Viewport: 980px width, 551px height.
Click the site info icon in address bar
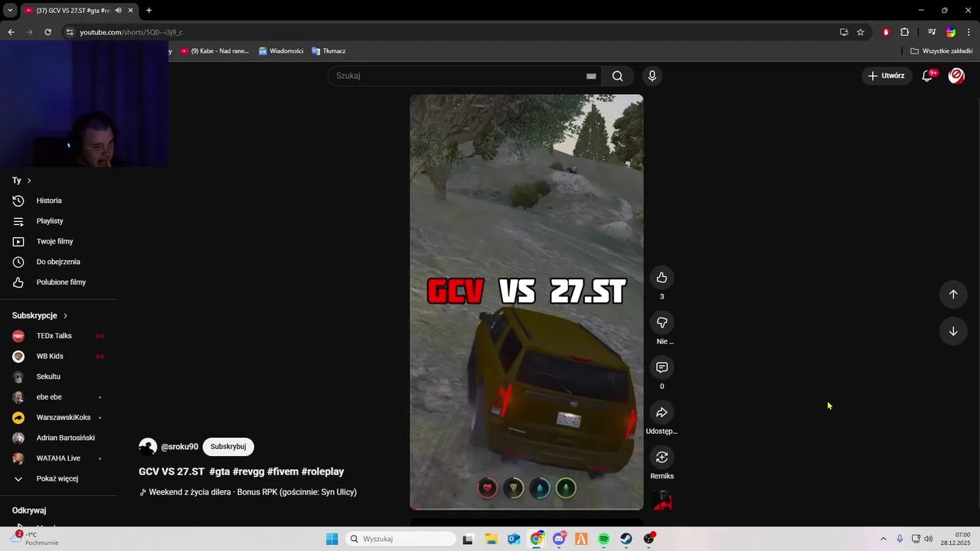point(70,32)
